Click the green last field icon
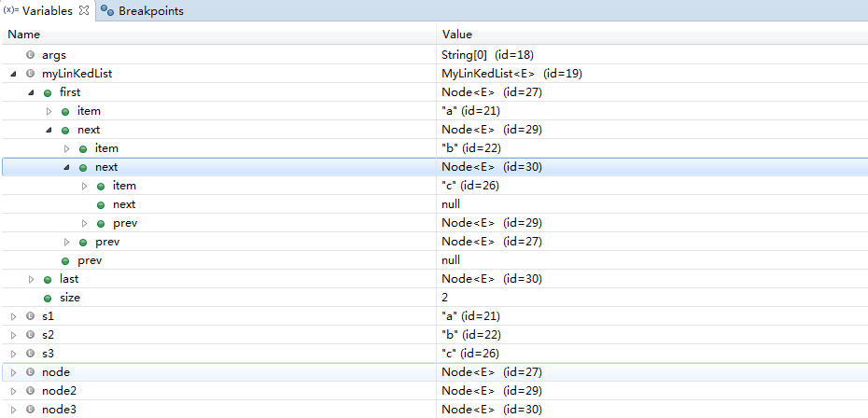Viewport: 868px width, 418px height. tap(48, 279)
